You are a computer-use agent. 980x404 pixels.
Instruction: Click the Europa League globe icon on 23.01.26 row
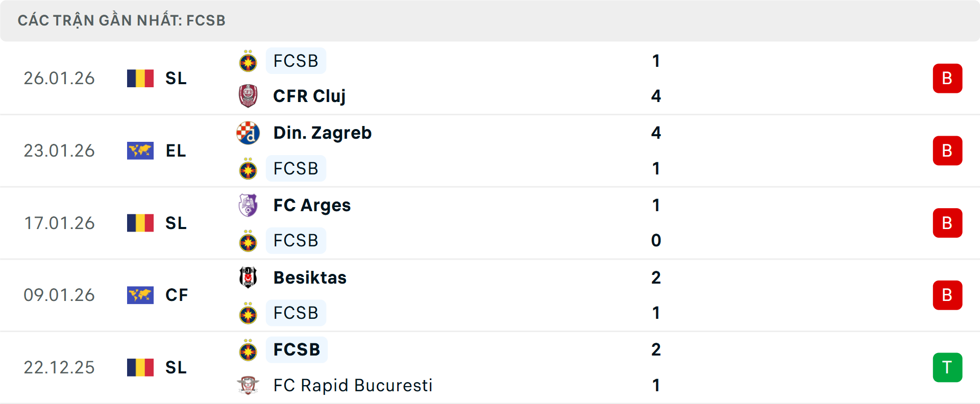140,150
